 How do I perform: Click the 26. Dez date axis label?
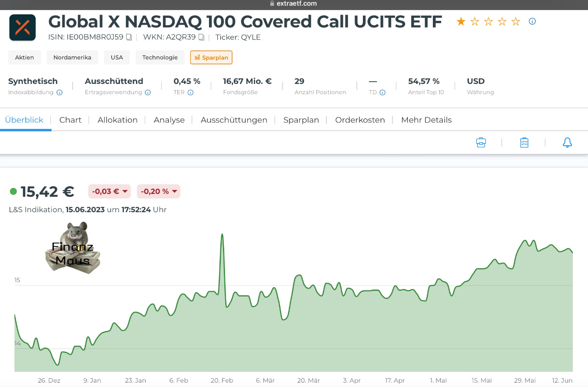pos(49,380)
